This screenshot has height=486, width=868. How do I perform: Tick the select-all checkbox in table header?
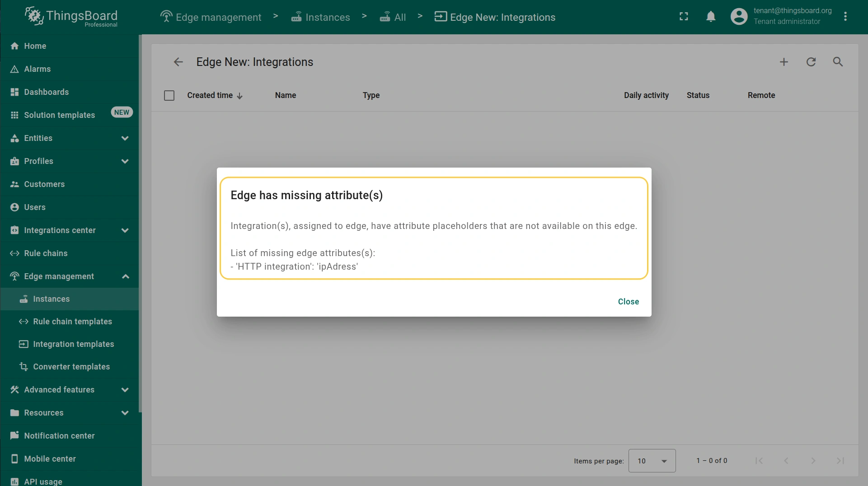pos(169,95)
